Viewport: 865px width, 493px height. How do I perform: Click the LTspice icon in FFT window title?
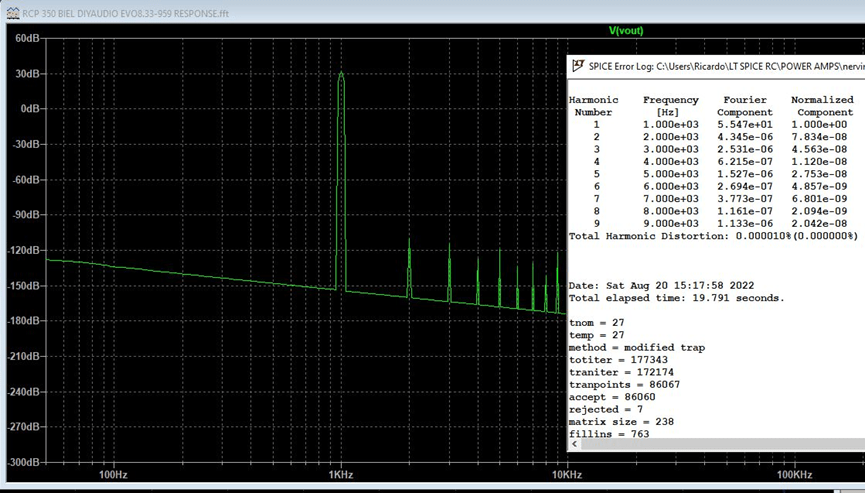(x=13, y=13)
